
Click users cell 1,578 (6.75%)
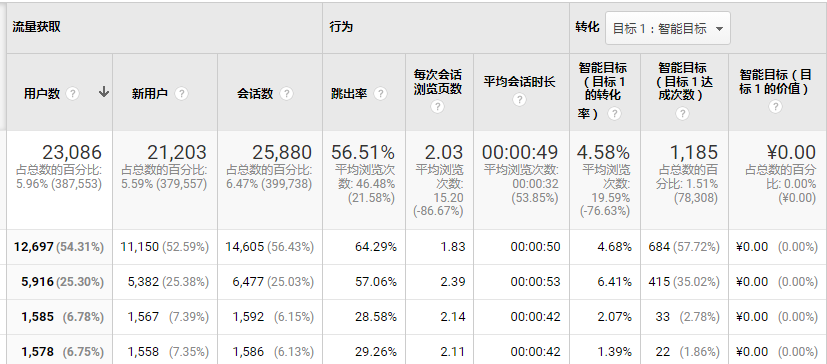[63, 352]
